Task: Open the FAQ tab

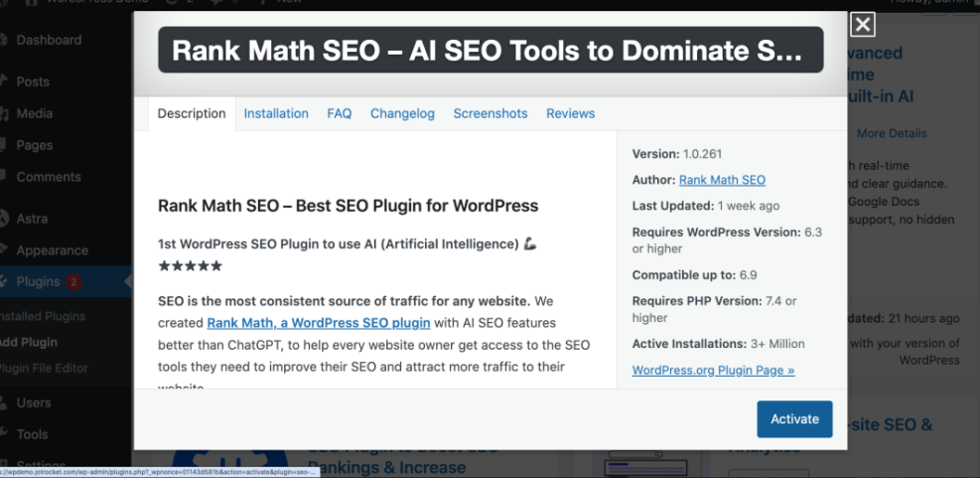Action: [x=340, y=114]
